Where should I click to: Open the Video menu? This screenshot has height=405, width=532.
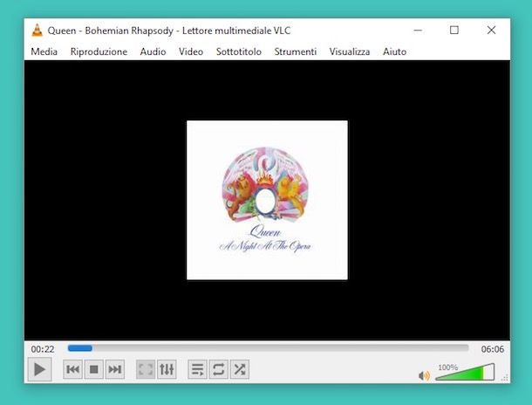pyautogui.click(x=191, y=51)
